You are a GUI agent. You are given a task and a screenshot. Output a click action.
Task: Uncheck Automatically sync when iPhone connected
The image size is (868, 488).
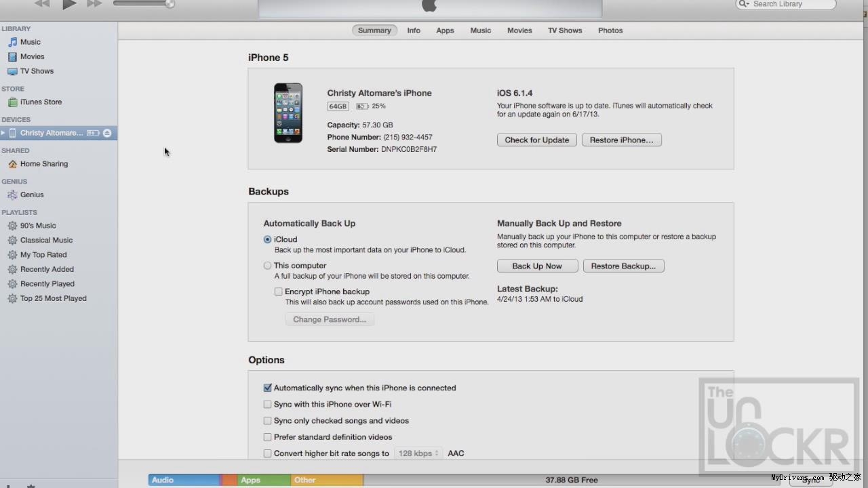coord(267,388)
